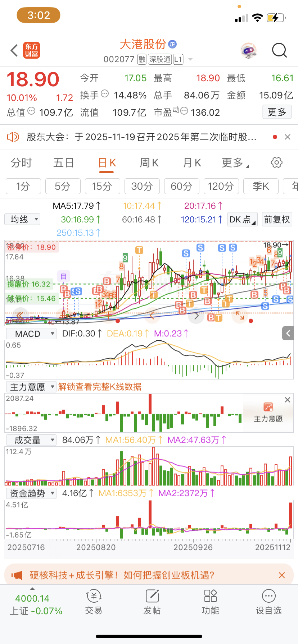Open the 交易 trade tab
The width and height of the screenshot is (298, 644).
pos(94,602)
